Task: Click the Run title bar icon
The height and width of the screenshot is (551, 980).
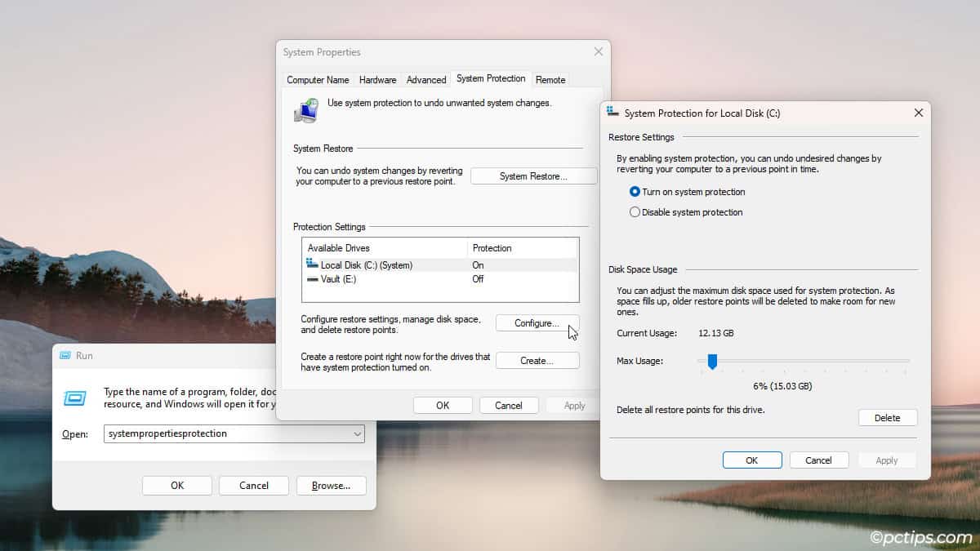Action: coord(65,356)
